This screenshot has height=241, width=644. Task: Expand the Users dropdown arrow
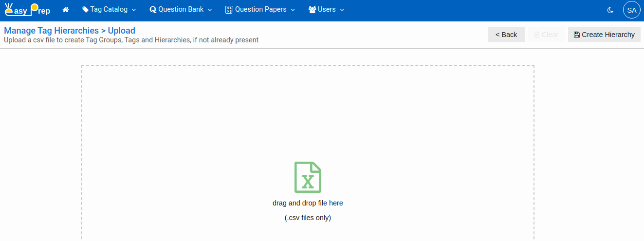(342, 10)
